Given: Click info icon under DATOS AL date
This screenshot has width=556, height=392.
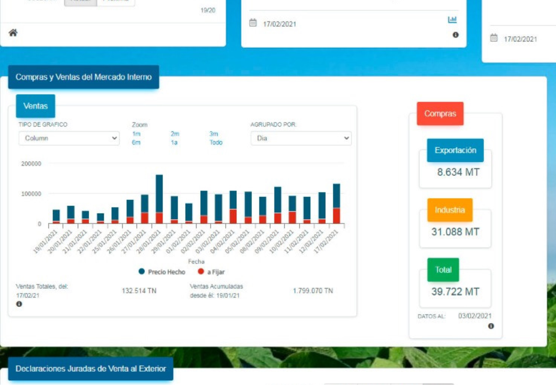Looking at the screenshot, I should click(x=491, y=326).
